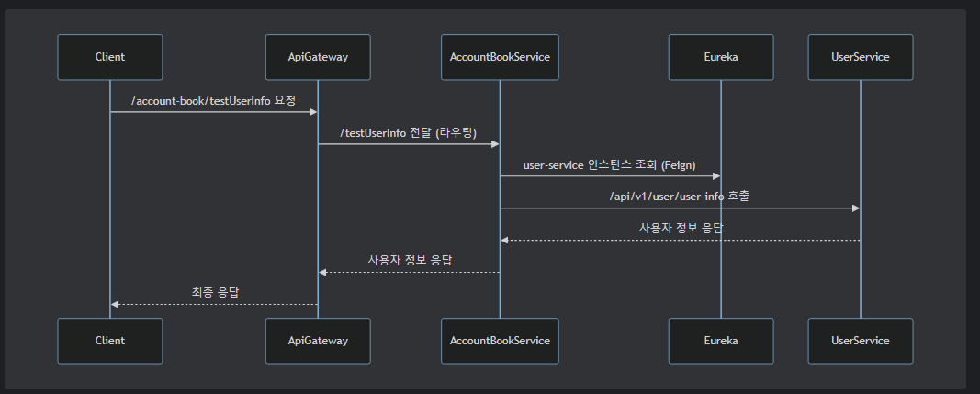This screenshot has width=980, height=394.
Task: Click the bottom ApiGateway participant box
Action: click(x=318, y=341)
